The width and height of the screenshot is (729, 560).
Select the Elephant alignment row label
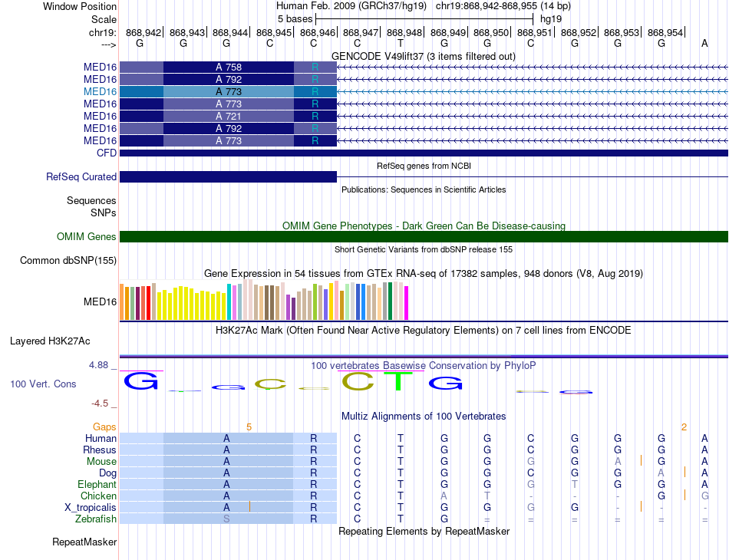click(97, 484)
